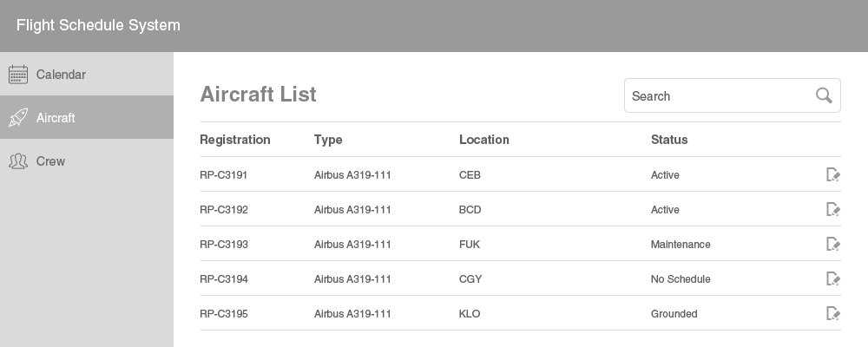
Task: Sort by Registration column header
Action: 234,140
